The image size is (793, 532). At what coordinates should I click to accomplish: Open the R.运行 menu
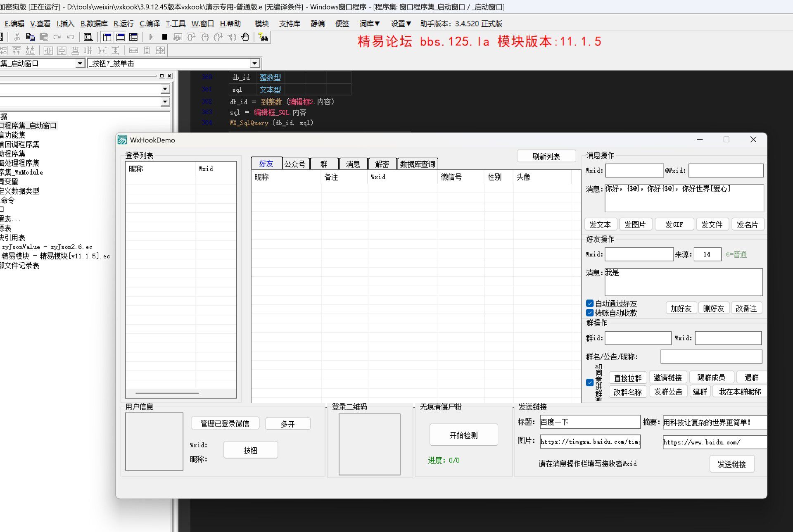(x=123, y=24)
